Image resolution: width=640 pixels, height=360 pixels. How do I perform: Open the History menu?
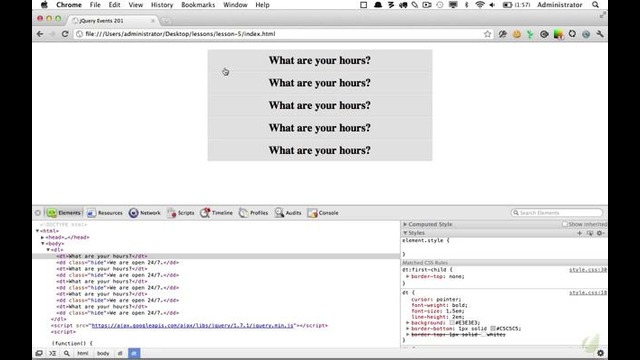pos(162,5)
